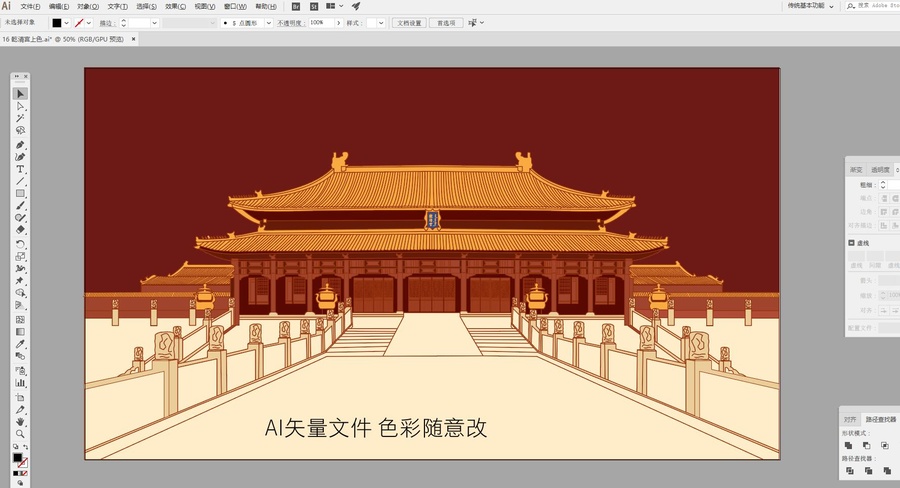The height and width of the screenshot is (488, 900).
Task: Open the brush definition dropdown (5 点圆形)
Action: point(268,23)
